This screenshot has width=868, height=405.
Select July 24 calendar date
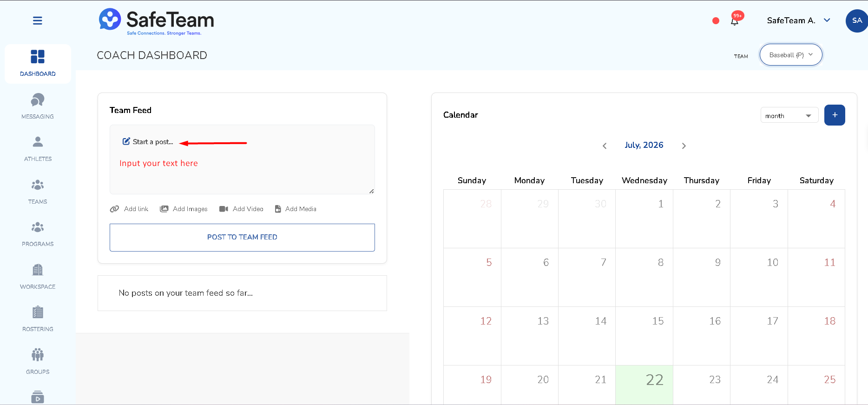tap(759, 385)
